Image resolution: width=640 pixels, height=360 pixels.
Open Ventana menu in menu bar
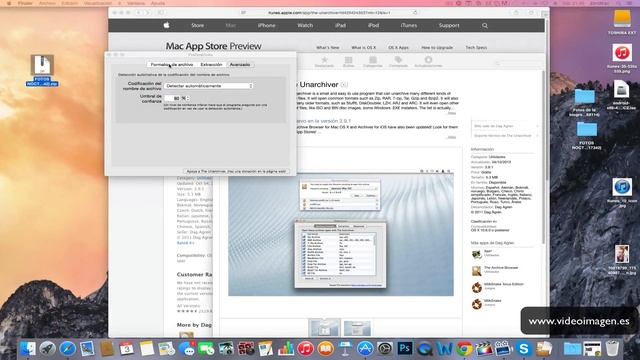[136, 3]
